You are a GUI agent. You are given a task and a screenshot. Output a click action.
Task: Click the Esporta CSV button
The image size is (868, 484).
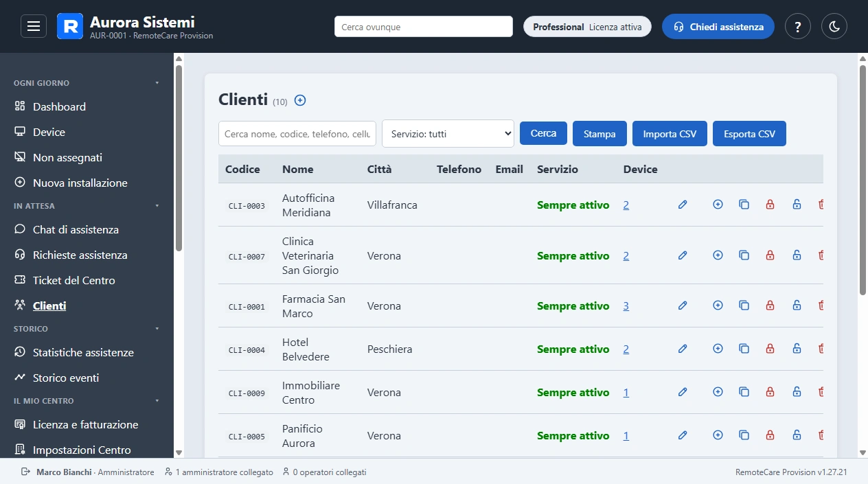[x=749, y=134]
